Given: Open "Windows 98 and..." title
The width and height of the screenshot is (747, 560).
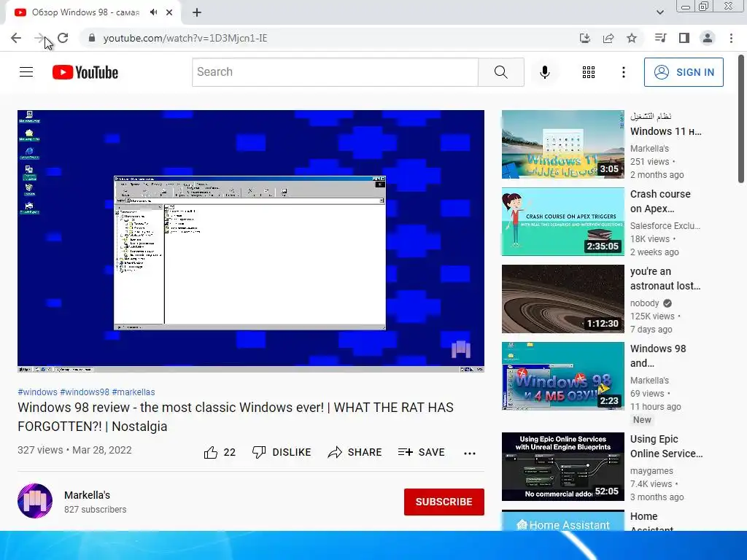Looking at the screenshot, I should pos(658,356).
